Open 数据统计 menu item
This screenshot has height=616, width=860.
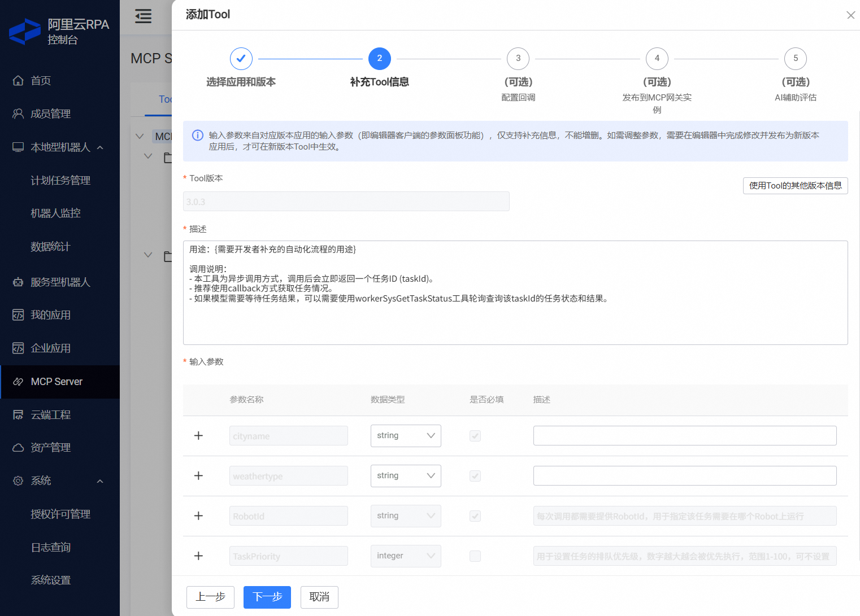[x=50, y=247]
